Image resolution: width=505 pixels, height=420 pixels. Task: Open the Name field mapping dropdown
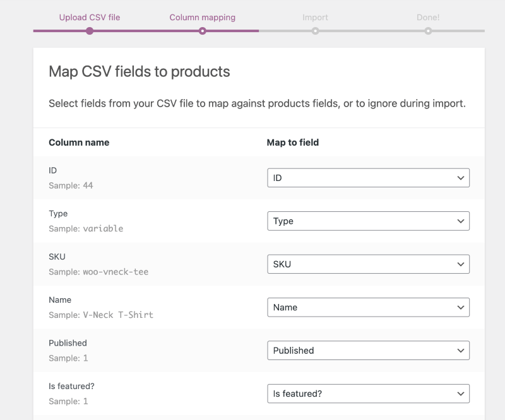point(368,307)
